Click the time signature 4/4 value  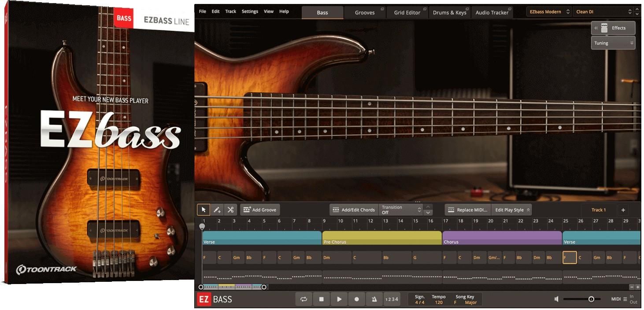(420, 303)
